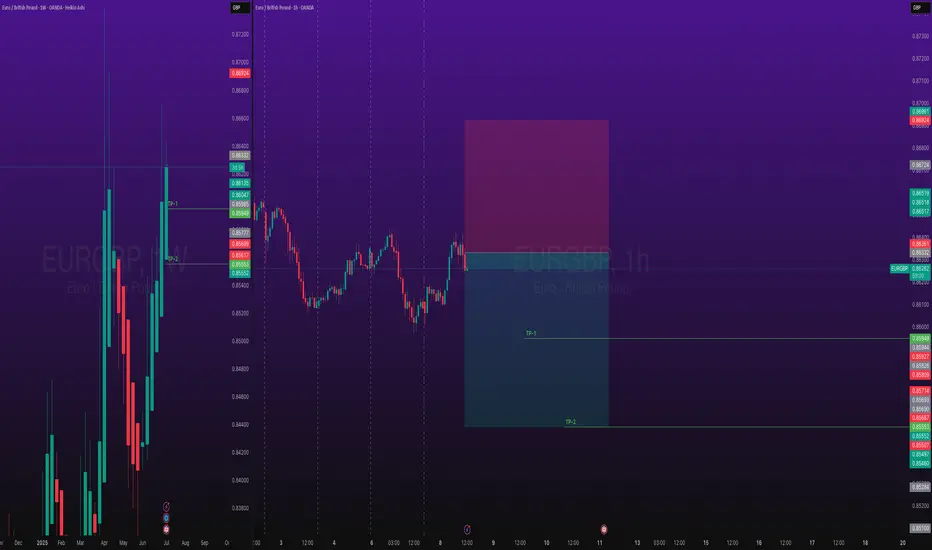Click the Euro / British Pound 1W chart title
Screen dimensions: 932x550
43,8
